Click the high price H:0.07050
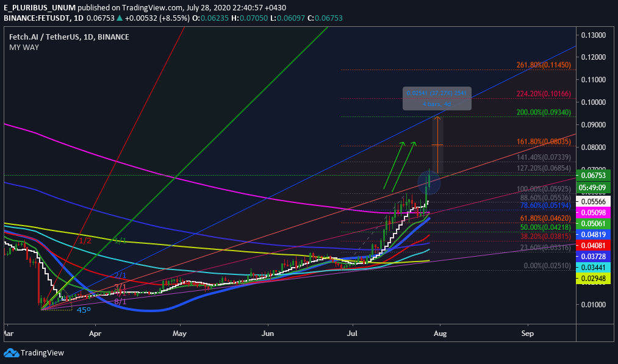The image size is (618, 364). (x=250, y=18)
